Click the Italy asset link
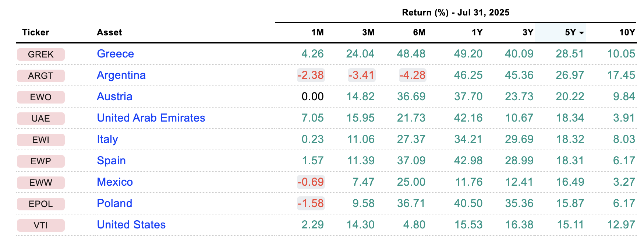This screenshot has width=644, height=238. 107,139
